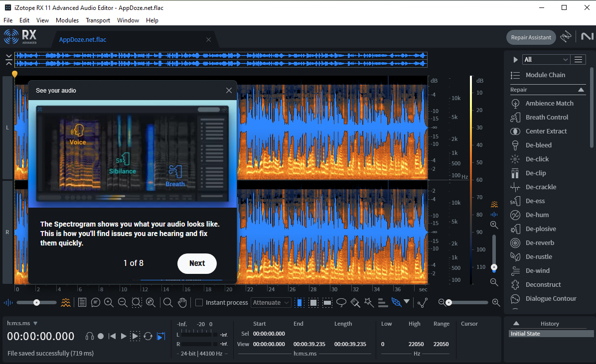Image resolution: width=596 pixels, height=364 pixels.
Task: Toggle playhead follows playback
Action: [x=161, y=336]
